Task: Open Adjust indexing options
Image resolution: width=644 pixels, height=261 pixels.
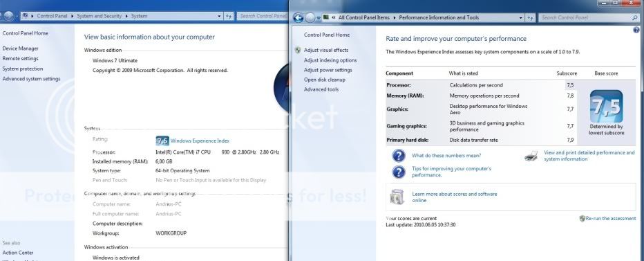Action: (330, 60)
